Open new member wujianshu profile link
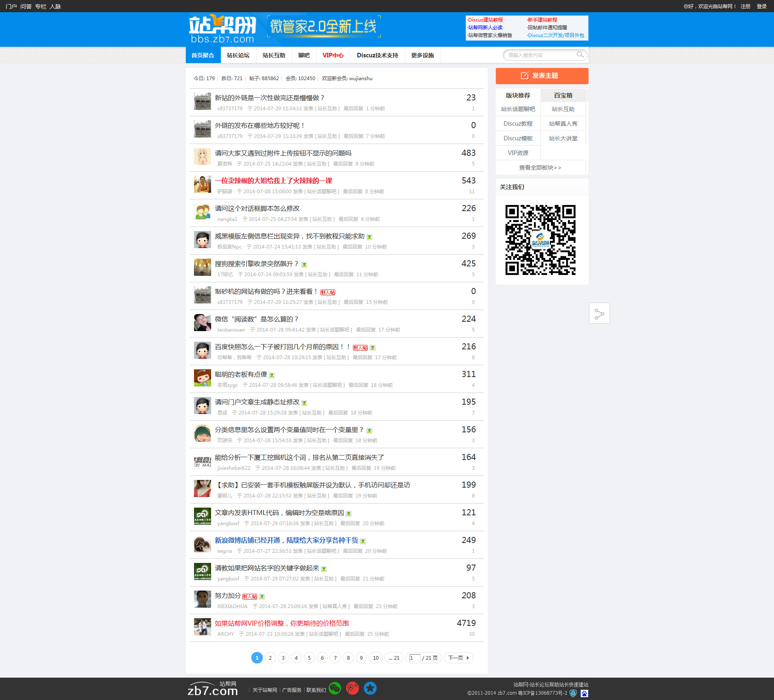This screenshot has width=774, height=700. (361, 78)
